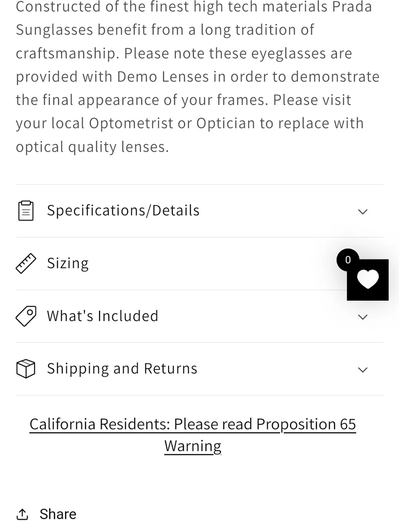Image resolution: width=399 pixels, height=532 pixels.
Task: Click the price tag icon for What's Included
Action: tap(26, 316)
